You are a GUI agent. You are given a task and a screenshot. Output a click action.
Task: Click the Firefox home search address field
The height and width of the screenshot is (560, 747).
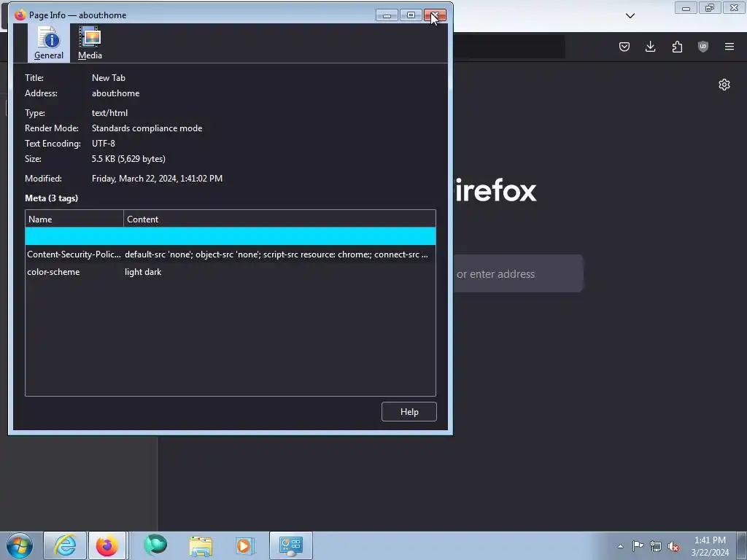pyautogui.click(x=519, y=274)
